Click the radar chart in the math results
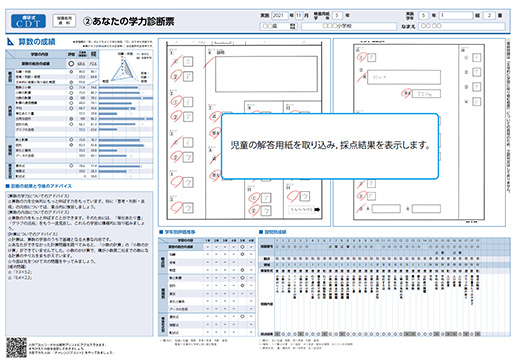This screenshot has width=515, height=360. pyautogui.click(x=125, y=68)
